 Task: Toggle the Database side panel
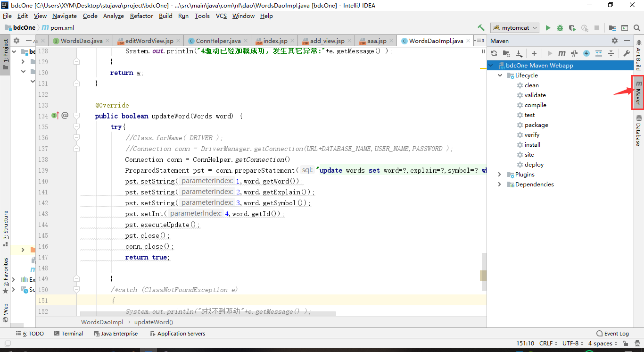coord(638,131)
